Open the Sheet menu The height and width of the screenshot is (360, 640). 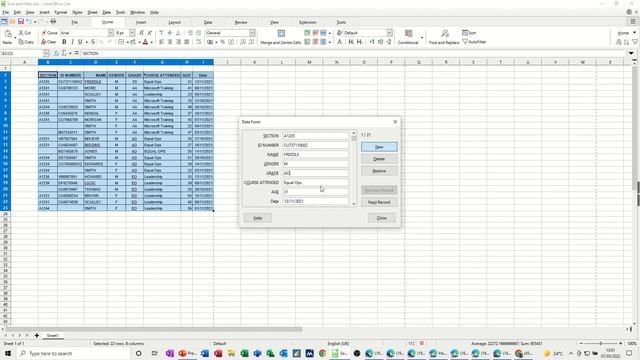point(93,12)
